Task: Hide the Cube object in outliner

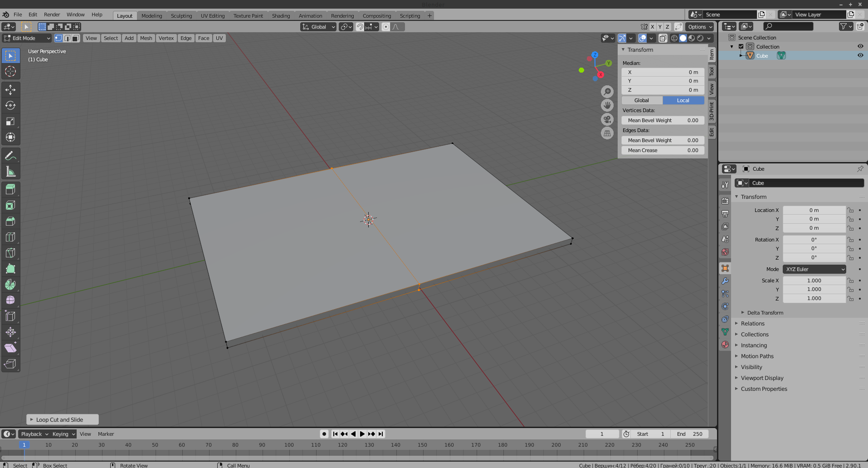Action: (x=860, y=55)
